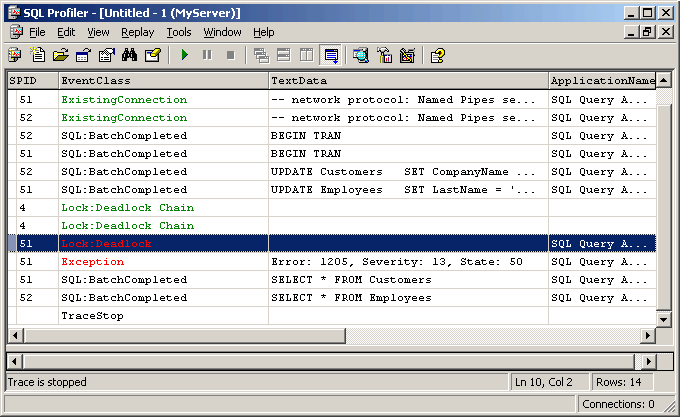Select the TraceStop event row

332,316
